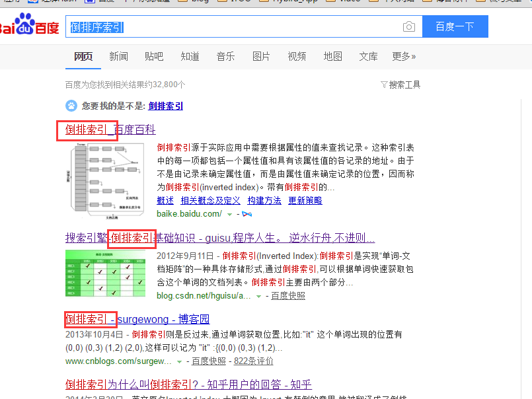Go to the 地图 tab
The image size is (532, 399).
click(x=333, y=56)
